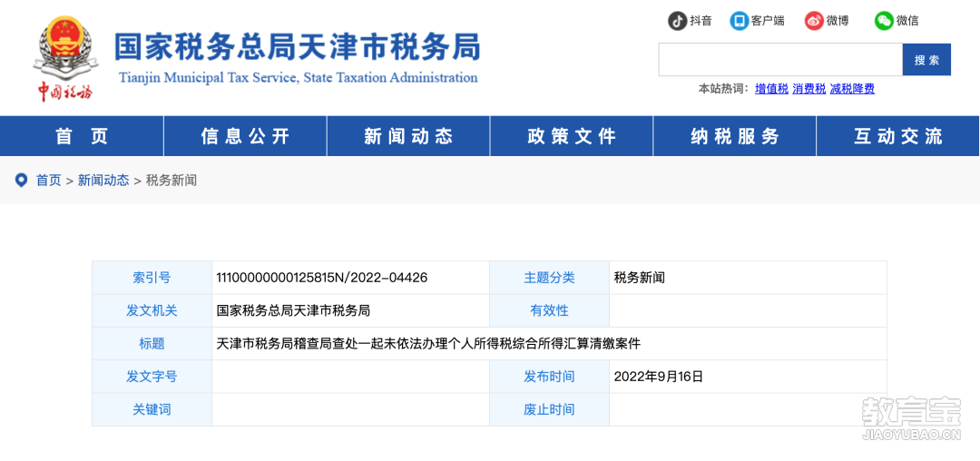Image resolution: width=980 pixels, height=461 pixels.
Task: Open the 新闻动态 navigation menu
Action: click(x=408, y=135)
